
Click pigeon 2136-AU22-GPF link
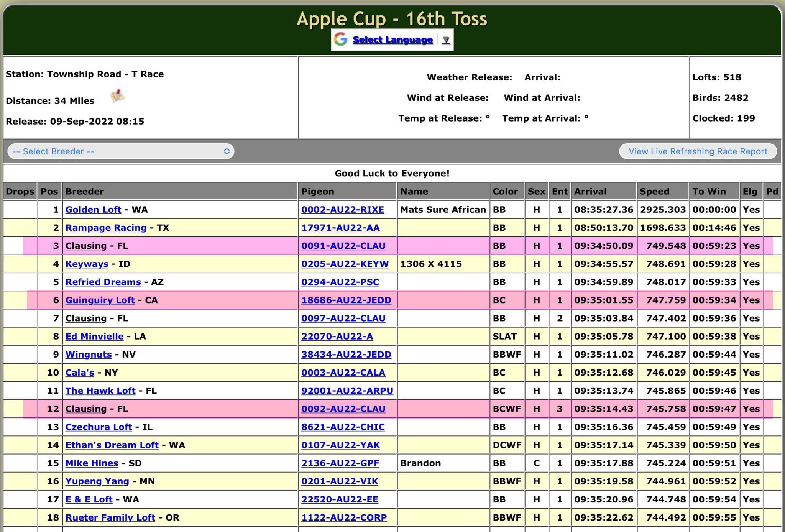click(x=340, y=463)
